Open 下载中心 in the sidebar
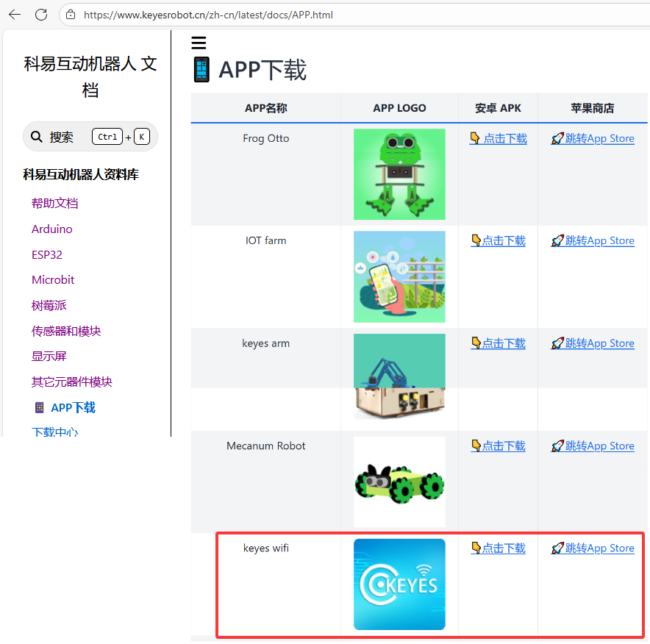650x644 pixels. click(54, 432)
